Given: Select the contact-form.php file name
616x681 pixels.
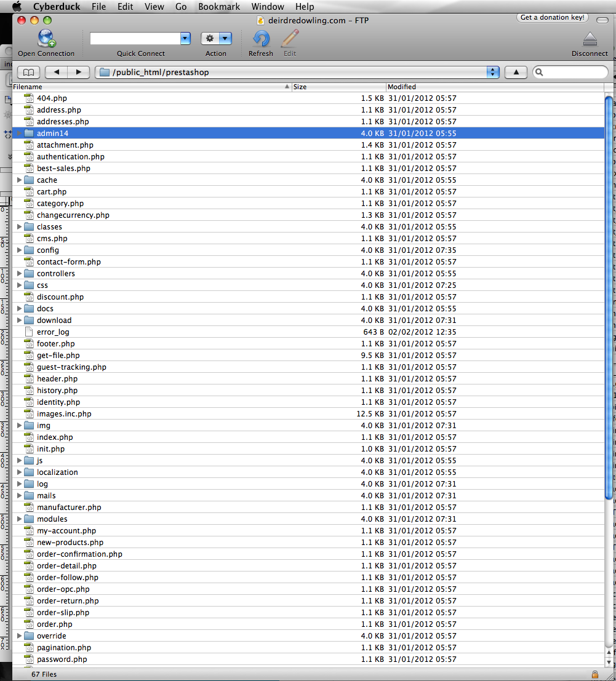Looking at the screenshot, I should (x=69, y=262).
